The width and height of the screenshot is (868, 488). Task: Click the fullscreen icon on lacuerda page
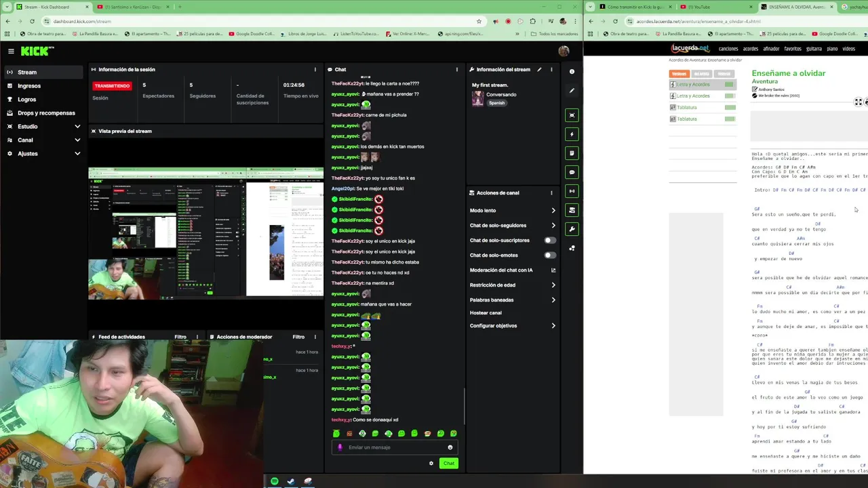(858, 102)
